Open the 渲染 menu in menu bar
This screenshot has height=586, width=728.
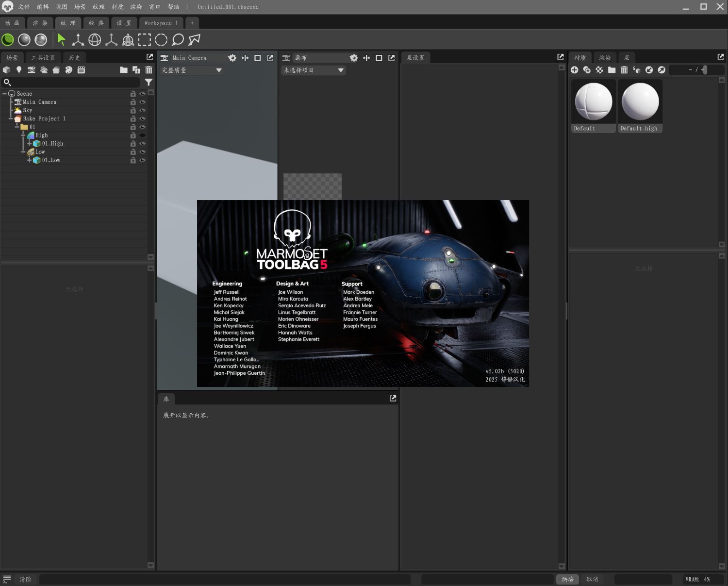coord(136,7)
